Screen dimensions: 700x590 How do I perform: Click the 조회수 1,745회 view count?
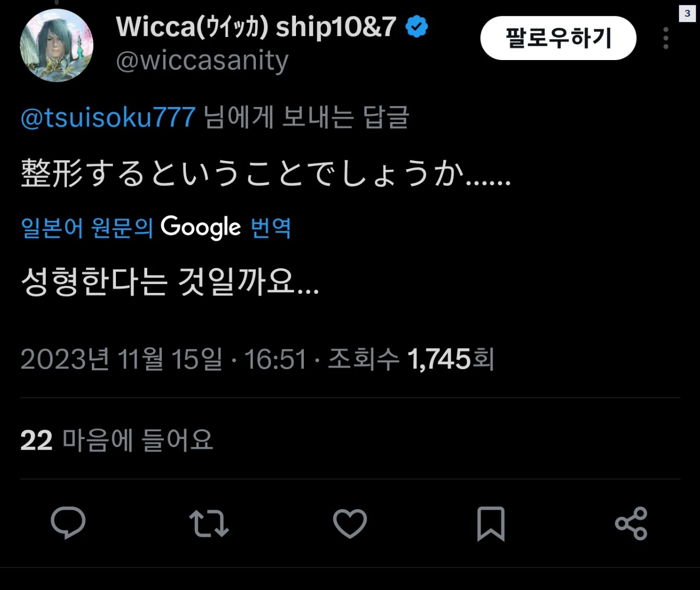[x=410, y=359]
